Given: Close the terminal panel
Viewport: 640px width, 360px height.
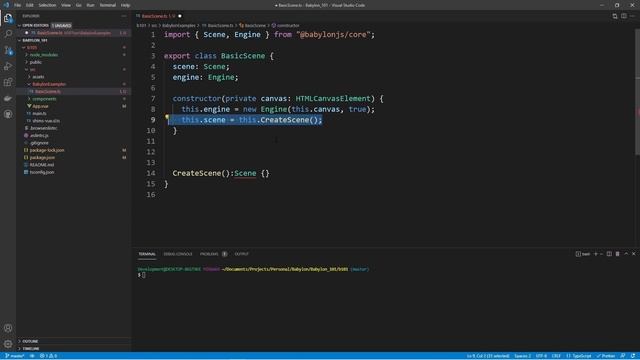Looking at the screenshot, I should (x=634, y=254).
